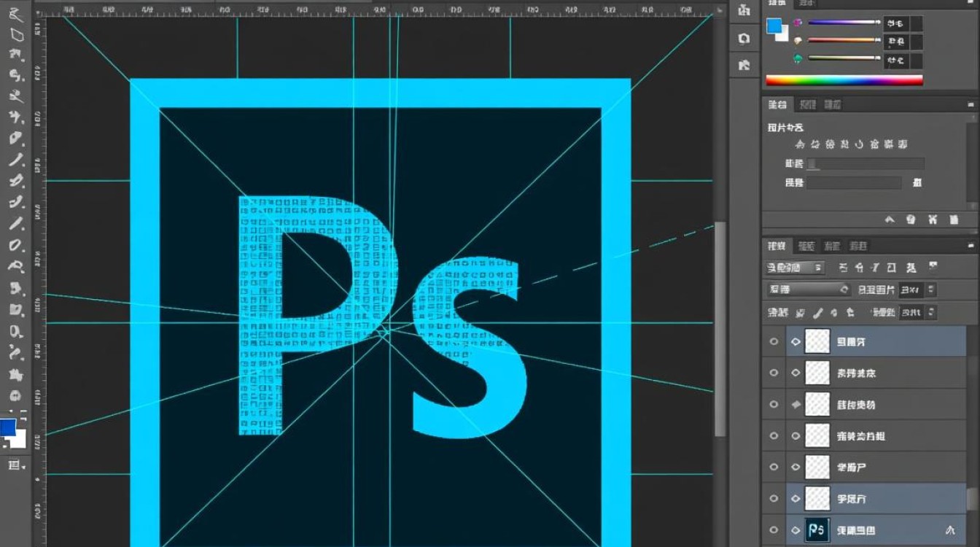Click the yellow gem icon beside the middle color slider
The width and height of the screenshot is (980, 547).
pyautogui.click(x=797, y=41)
